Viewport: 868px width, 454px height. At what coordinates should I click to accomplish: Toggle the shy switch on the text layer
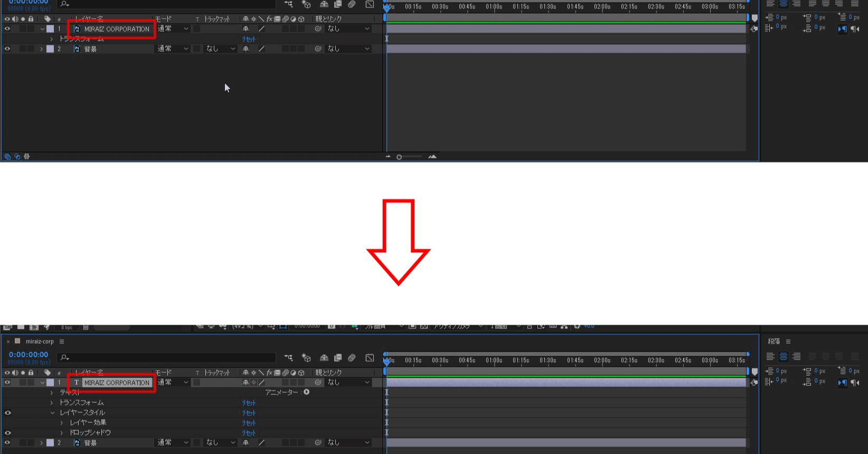(246, 382)
